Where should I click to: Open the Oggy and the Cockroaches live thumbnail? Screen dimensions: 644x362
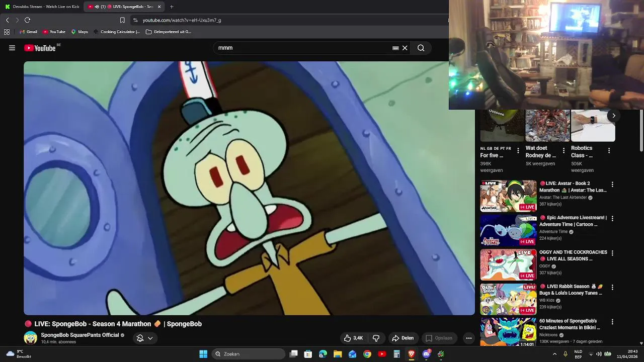point(508,264)
